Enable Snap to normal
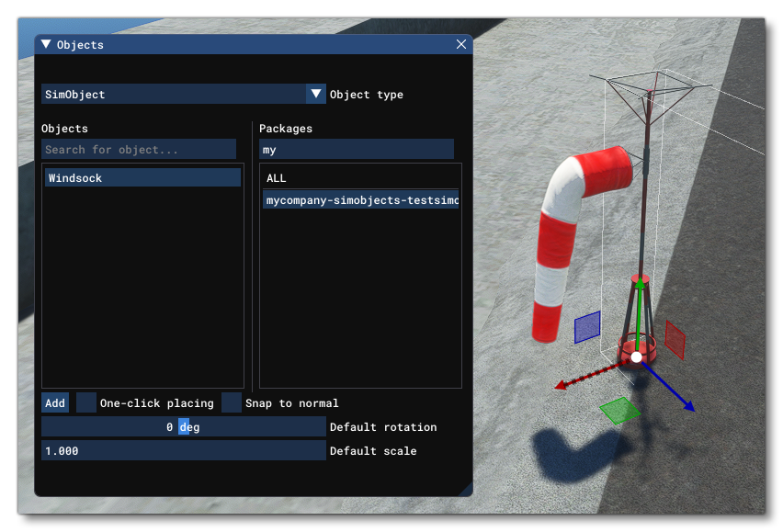The image size is (783, 532). pos(231,402)
